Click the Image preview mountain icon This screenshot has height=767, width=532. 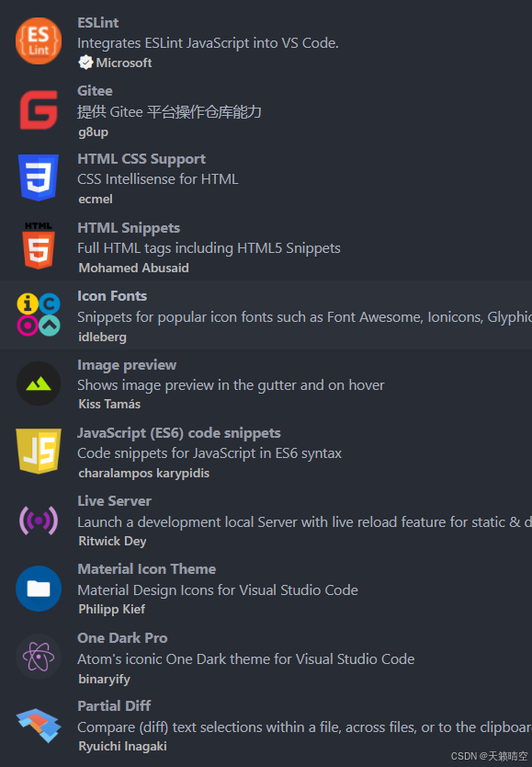coord(39,383)
